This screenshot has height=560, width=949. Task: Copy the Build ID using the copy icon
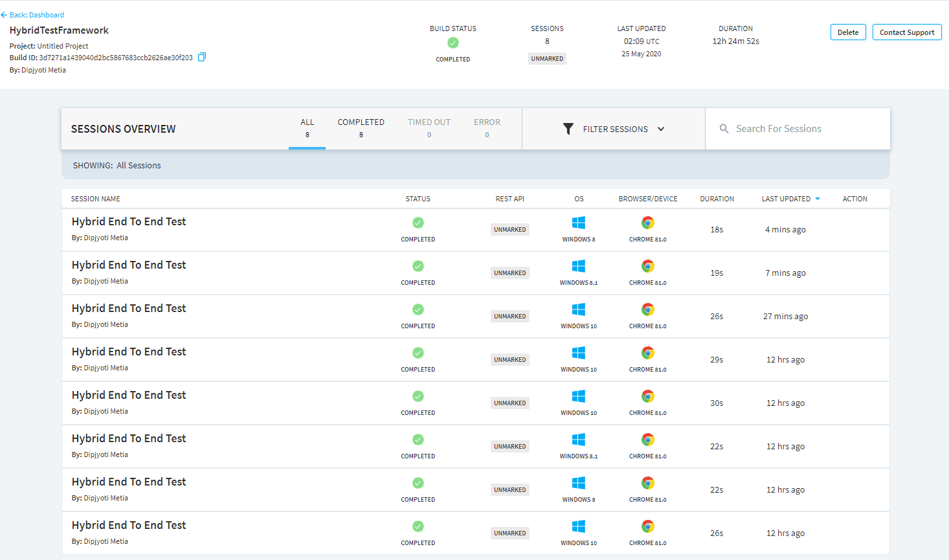[x=201, y=57]
